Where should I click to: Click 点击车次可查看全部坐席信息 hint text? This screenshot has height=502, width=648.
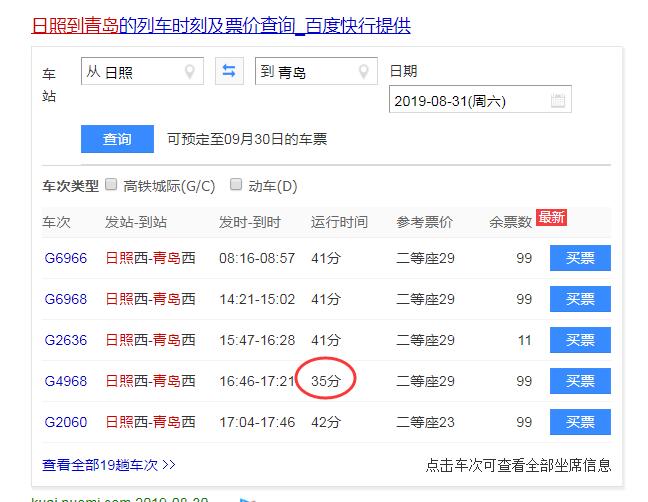pos(519,465)
